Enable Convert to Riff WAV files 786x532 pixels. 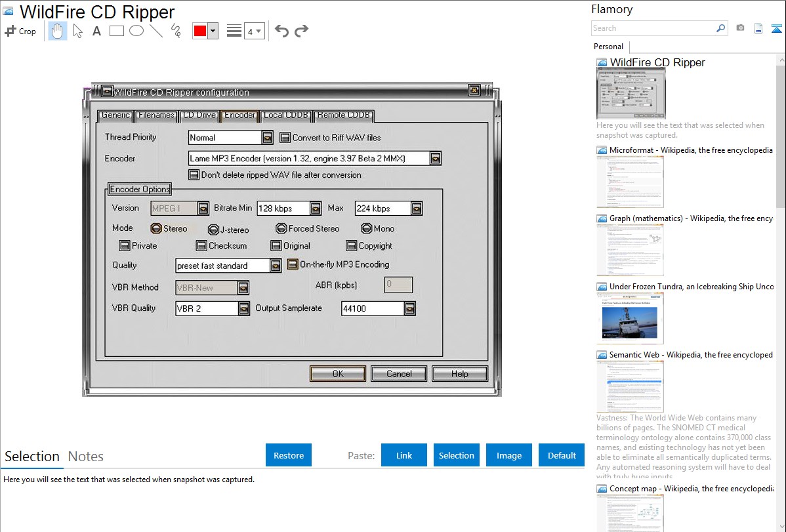[x=285, y=137]
